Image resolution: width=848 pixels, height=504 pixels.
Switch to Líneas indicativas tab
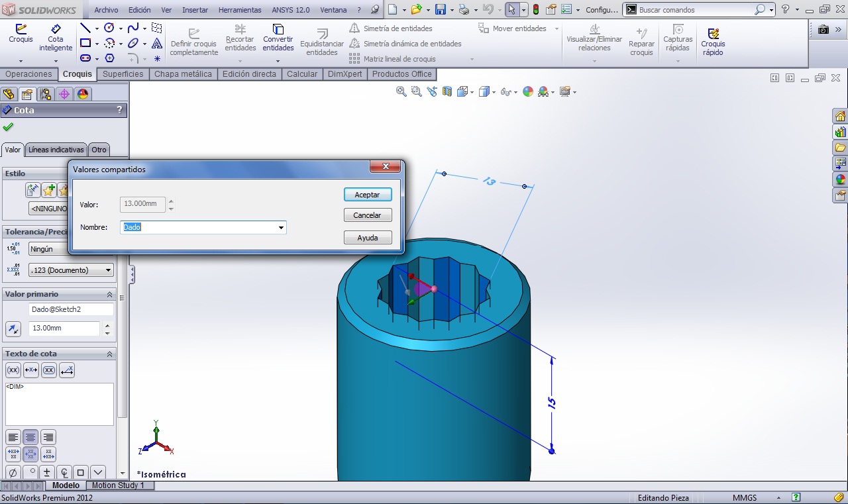(x=56, y=150)
